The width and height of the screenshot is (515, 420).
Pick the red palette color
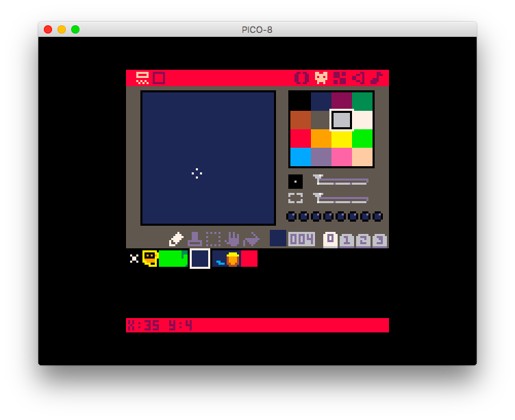pyautogui.click(x=301, y=138)
